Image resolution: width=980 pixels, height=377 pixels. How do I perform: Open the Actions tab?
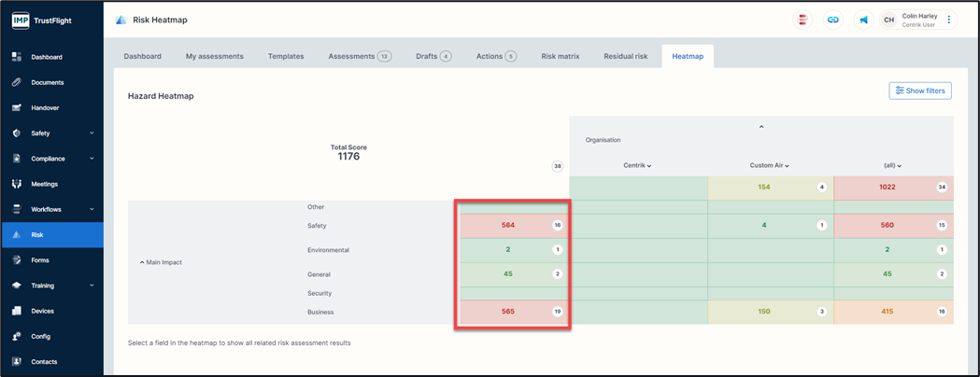coord(495,56)
